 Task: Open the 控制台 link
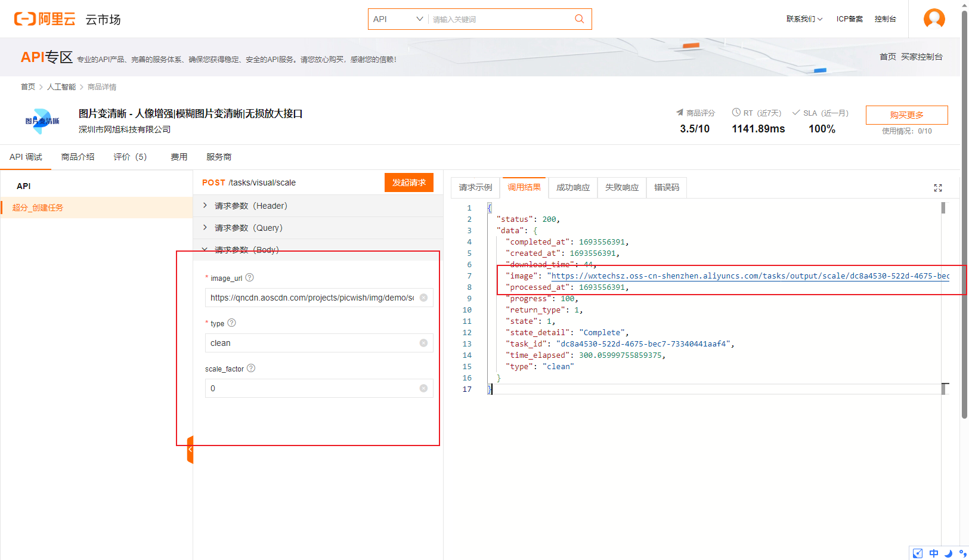click(x=886, y=19)
